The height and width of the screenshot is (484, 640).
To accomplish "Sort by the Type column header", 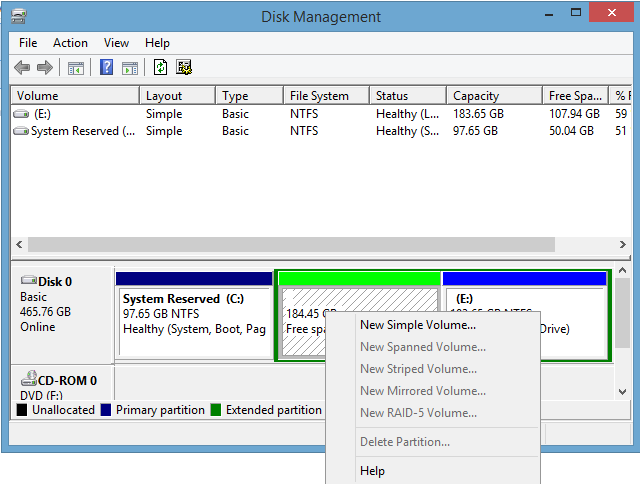I will tap(249, 95).
